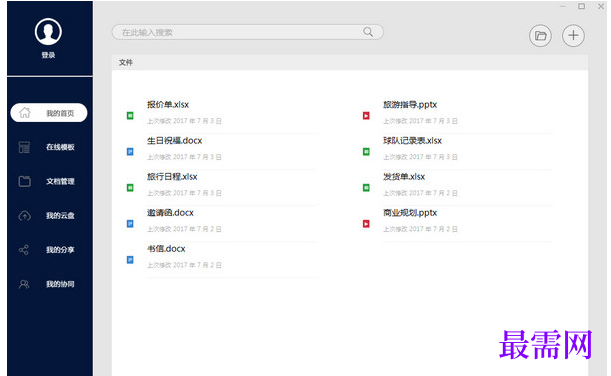The width and height of the screenshot is (611, 376).
Task: Click the modified date under 报价单.xlsx
Action: point(184,121)
